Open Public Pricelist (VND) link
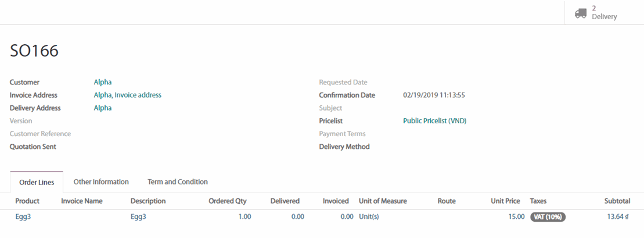Viewport: 644px width, 238px height. [435, 121]
